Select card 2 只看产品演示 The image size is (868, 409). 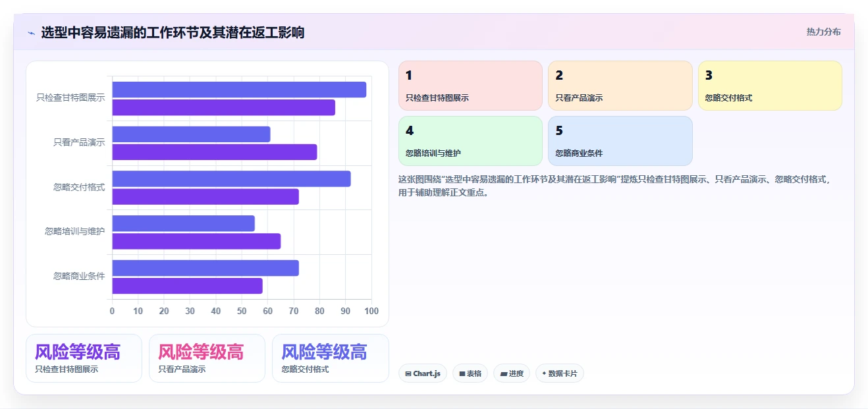[620, 86]
